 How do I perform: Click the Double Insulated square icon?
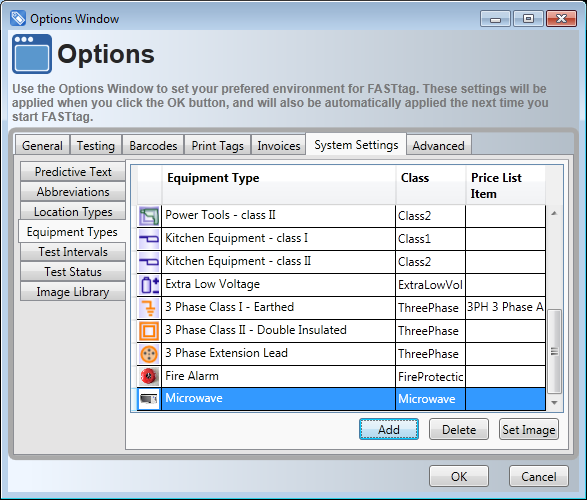click(149, 331)
